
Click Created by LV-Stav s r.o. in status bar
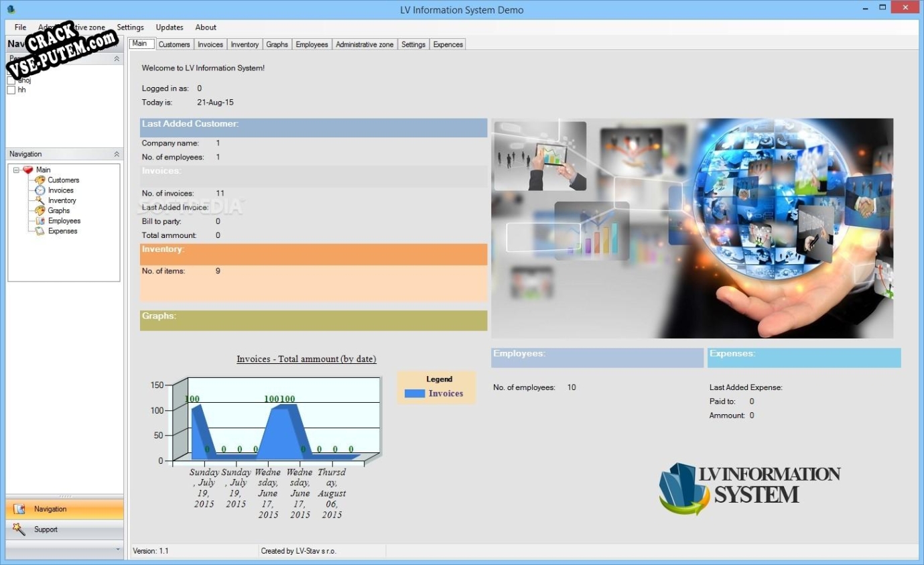[299, 551]
